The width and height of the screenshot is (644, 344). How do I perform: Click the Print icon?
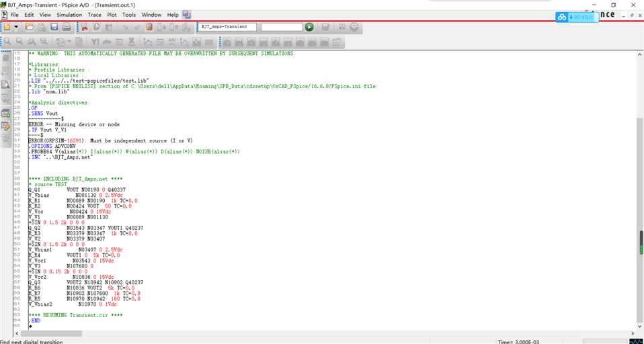coord(66,27)
